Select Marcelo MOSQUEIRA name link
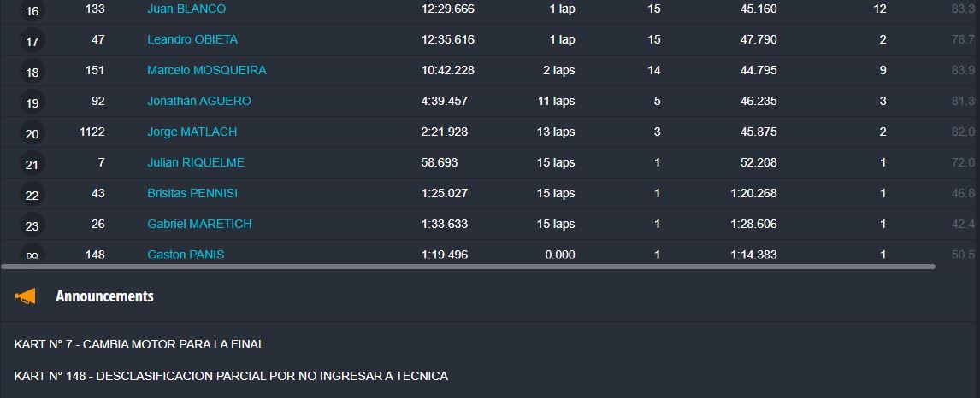980x398 pixels. point(206,70)
